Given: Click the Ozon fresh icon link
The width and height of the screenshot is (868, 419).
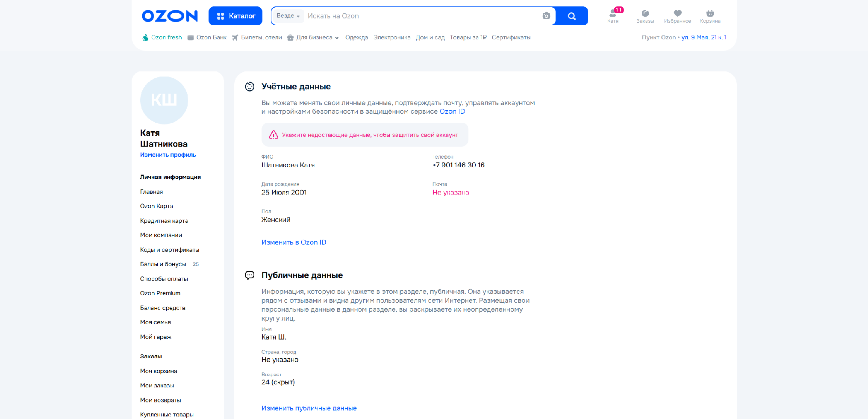Looking at the screenshot, I should point(145,38).
